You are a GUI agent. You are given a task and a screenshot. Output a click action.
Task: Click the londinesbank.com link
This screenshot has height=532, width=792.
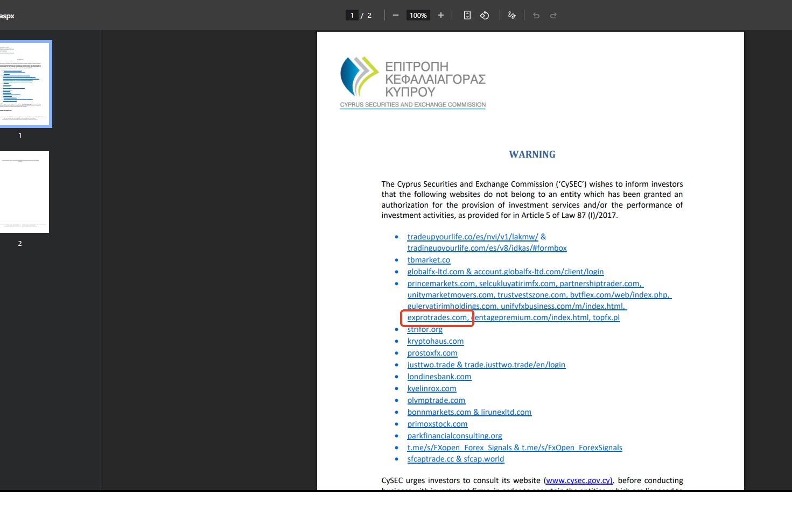tap(439, 377)
